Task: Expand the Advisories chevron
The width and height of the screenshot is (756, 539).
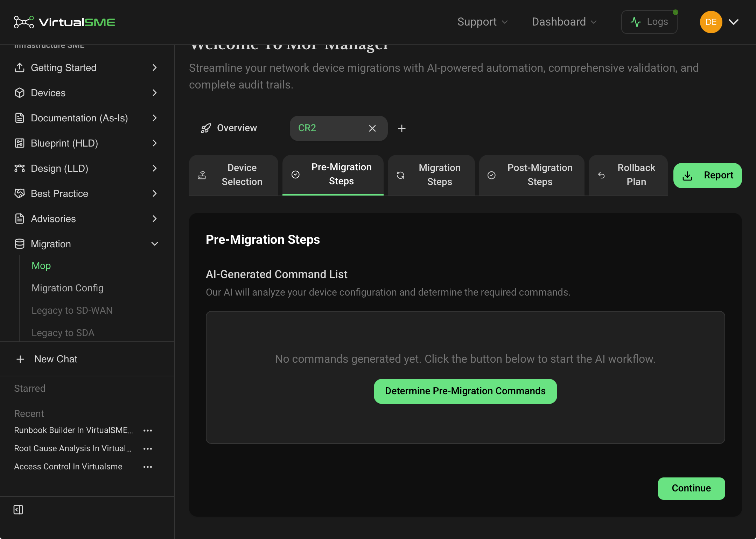Action: (155, 219)
